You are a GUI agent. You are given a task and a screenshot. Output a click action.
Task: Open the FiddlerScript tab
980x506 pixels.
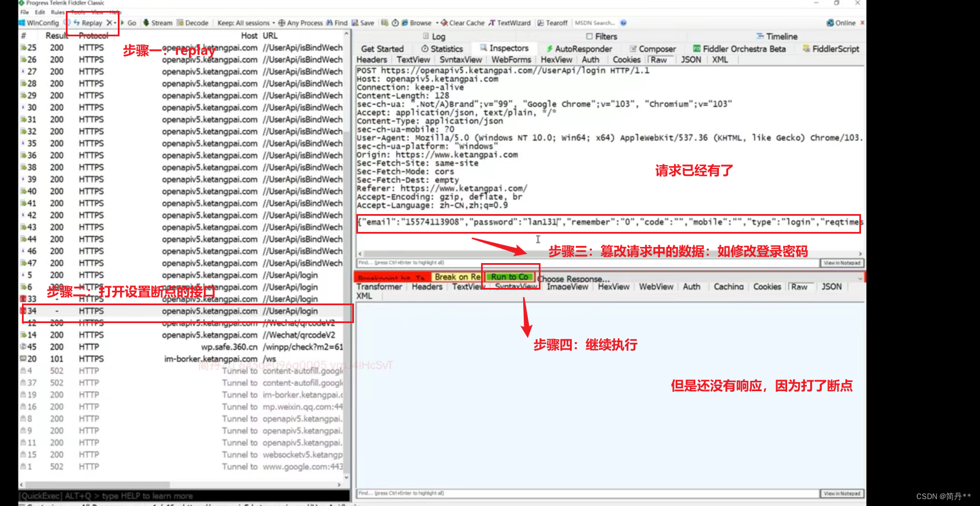click(x=830, y=49)
